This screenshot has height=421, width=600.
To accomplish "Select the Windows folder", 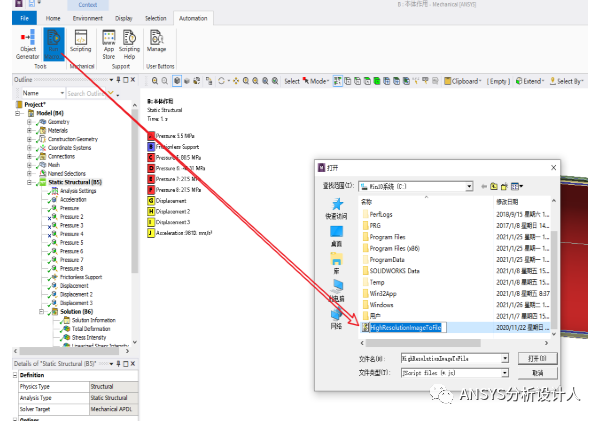I will (x=381, y=305).
